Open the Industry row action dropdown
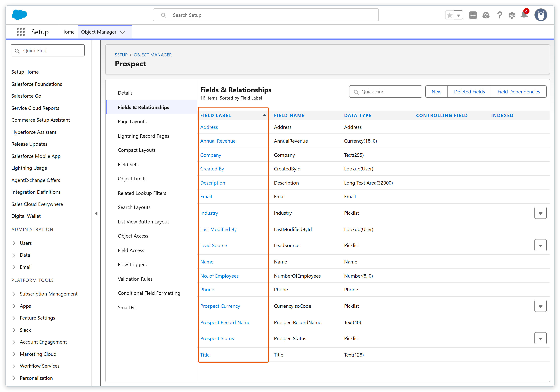 [x=540, y=213]
